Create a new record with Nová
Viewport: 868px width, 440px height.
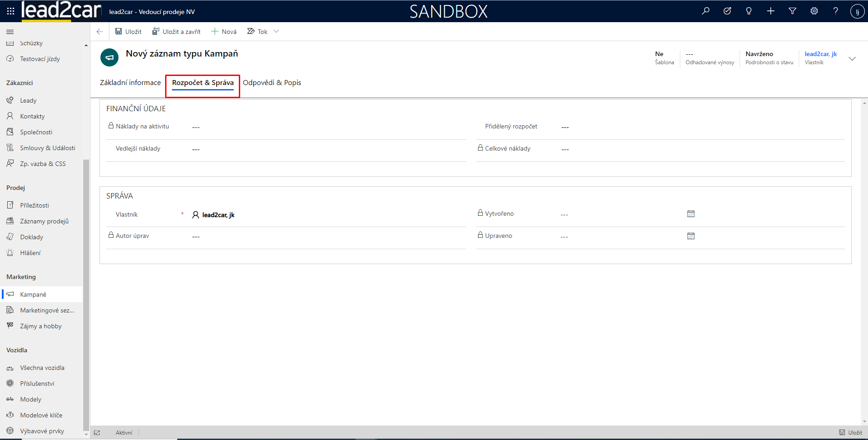tap(224, 32)
